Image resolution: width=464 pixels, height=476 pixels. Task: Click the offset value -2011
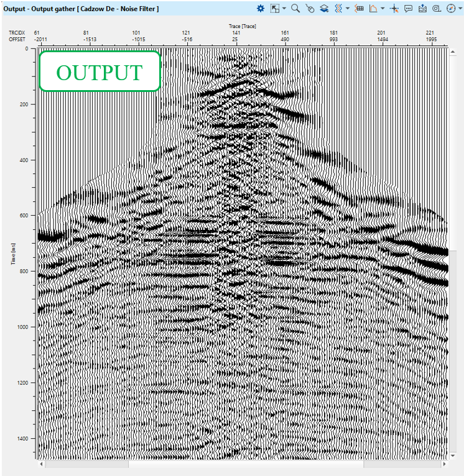[x=40, y=40]
